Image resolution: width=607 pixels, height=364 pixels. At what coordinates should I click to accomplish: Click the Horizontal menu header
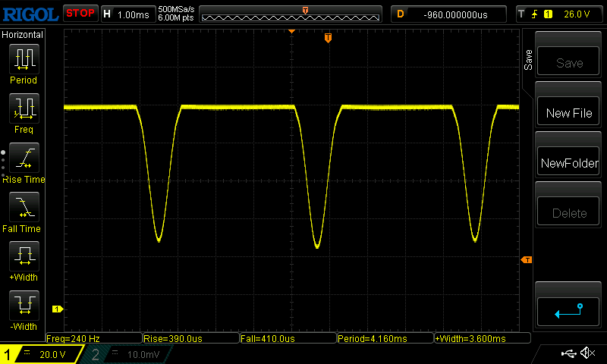[x=22, y=35]
